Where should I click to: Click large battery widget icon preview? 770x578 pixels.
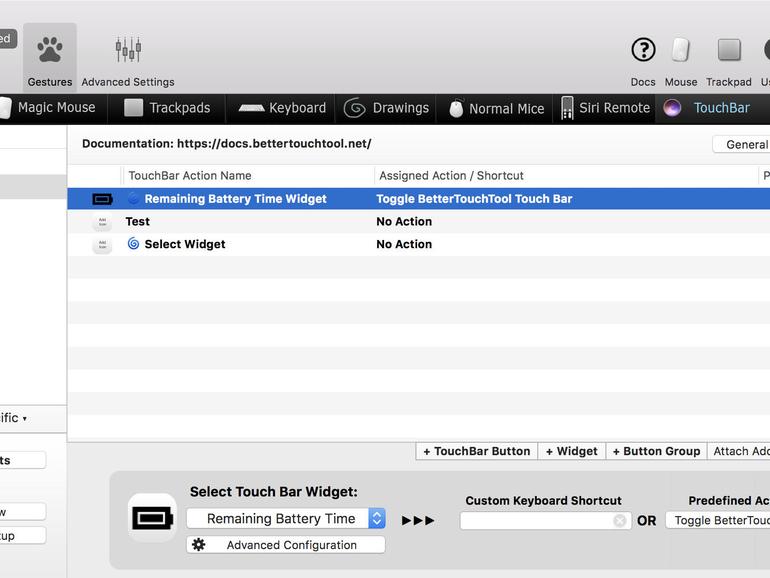point(152,518)
